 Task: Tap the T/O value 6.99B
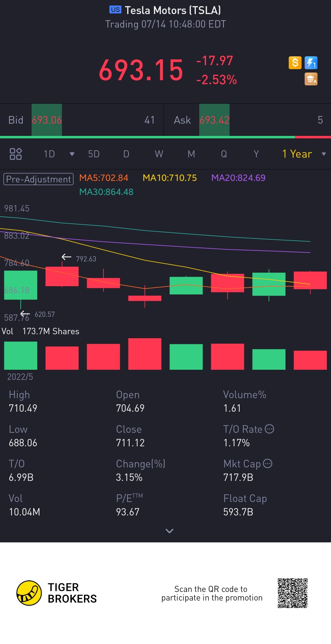21,477
